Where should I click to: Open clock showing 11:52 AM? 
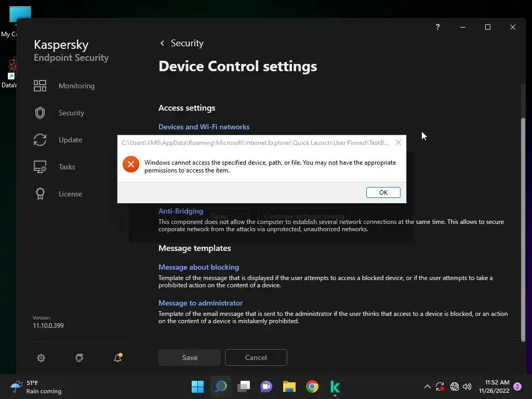tap(494, 387)
